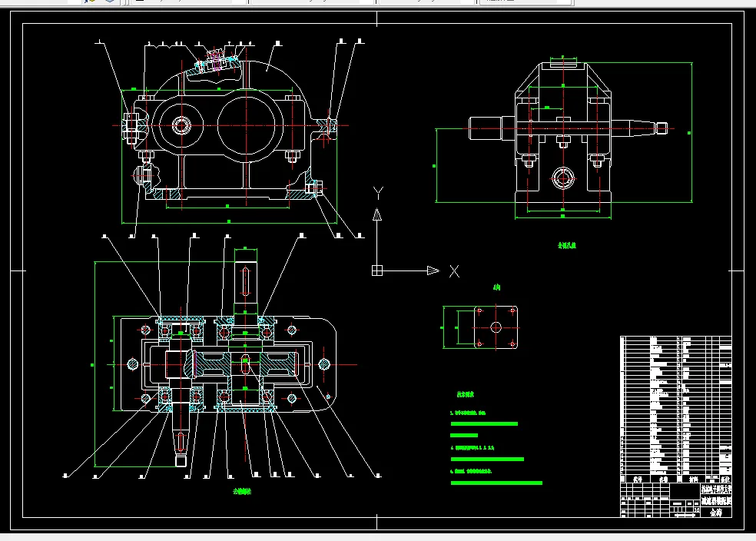This screenshot has height=541, width=756.
Task: Click the title block cell reading 金涛
Action: pyautogui.click(x=716, y=513)
